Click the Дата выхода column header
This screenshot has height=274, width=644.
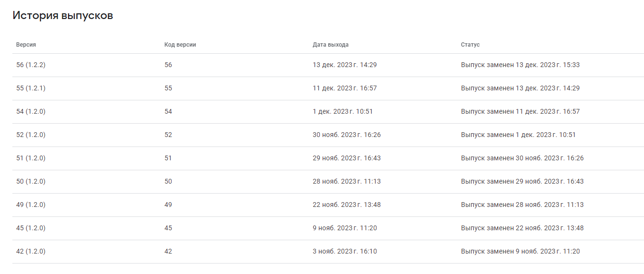click(x=330, y=45)
